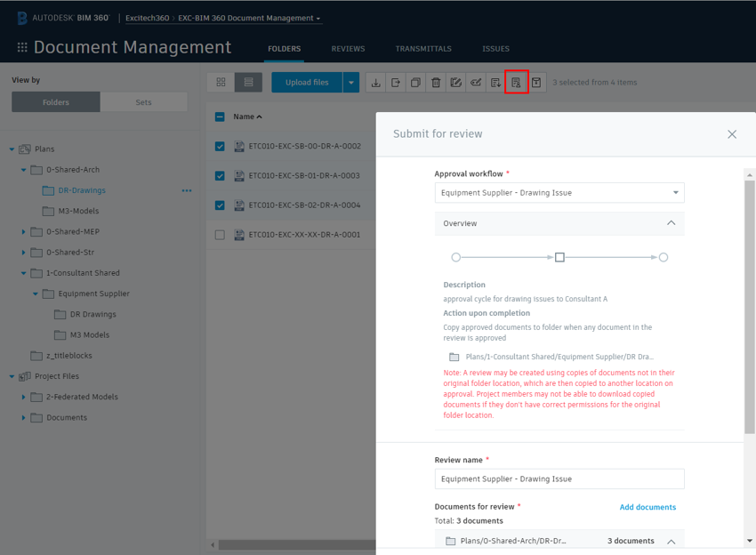Screen dimensions: 756x555
Task: Click the folder icon beside the copy destination path
Action: pyautogui.click(x=454, y=357)
